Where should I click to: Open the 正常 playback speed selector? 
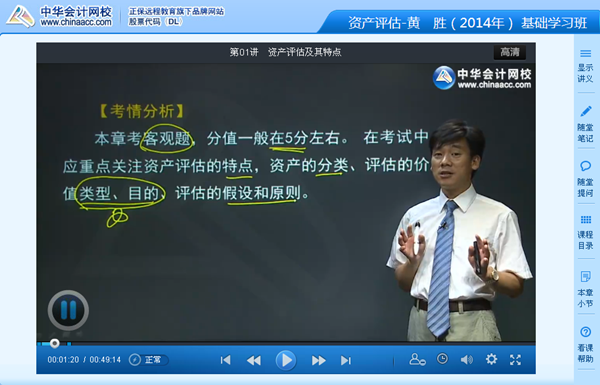(x=148, y=360)
